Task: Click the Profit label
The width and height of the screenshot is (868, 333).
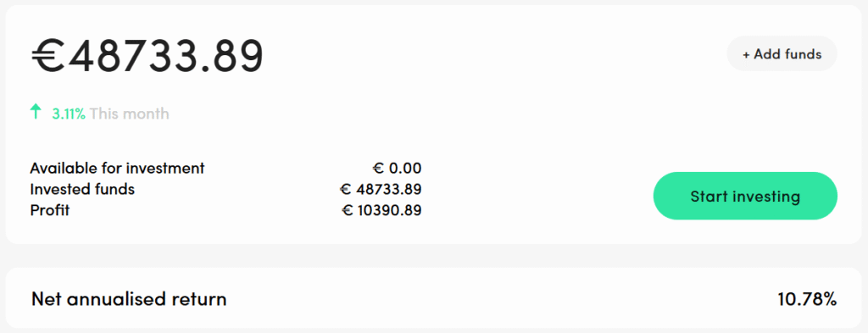Action: pos(50,211)
